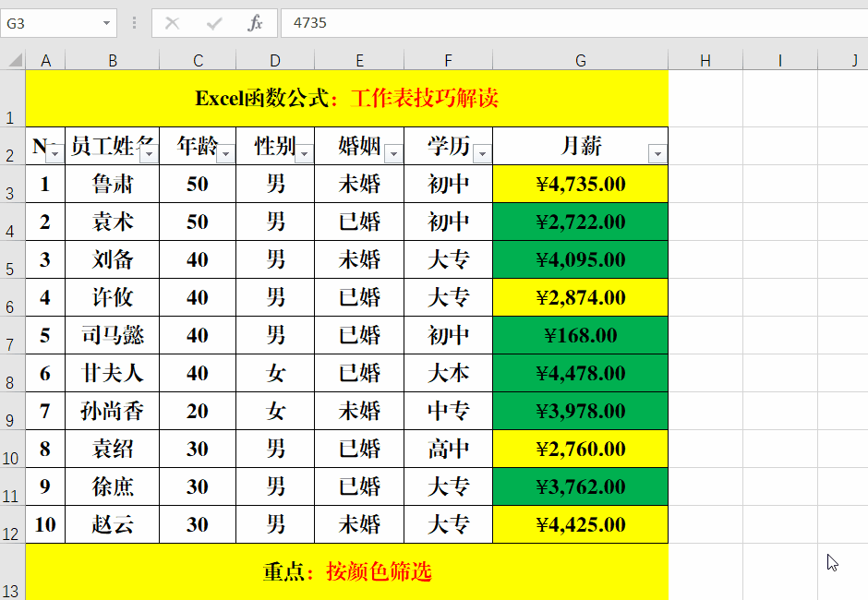Select yellow cell ¥2,760.00
868x600 pixels.
(580, 449)
